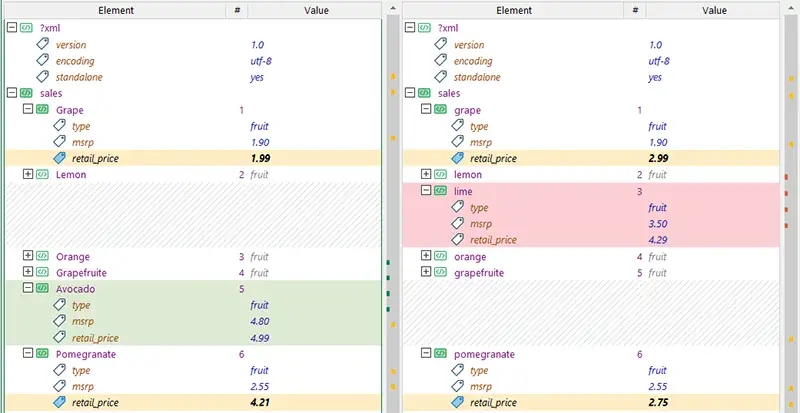The width and height of the screenshot is (800, 413).
Task: Click the tag icon beside Avocado type
Action: click(60, 305)
